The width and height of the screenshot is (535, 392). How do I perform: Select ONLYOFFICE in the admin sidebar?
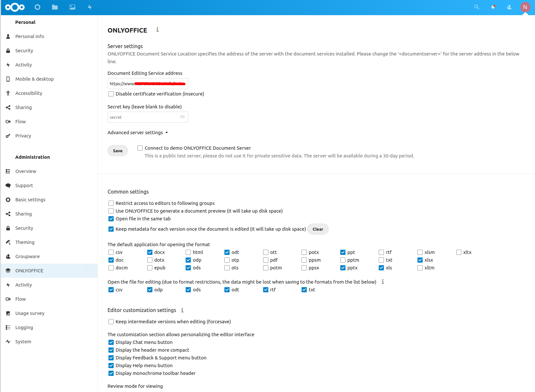point(29,270)
